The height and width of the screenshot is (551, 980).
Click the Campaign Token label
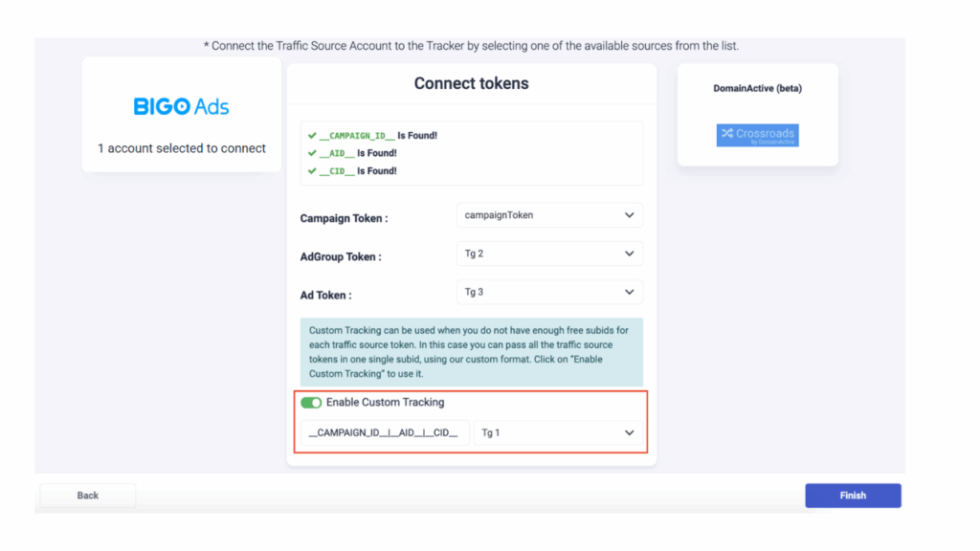344,219
